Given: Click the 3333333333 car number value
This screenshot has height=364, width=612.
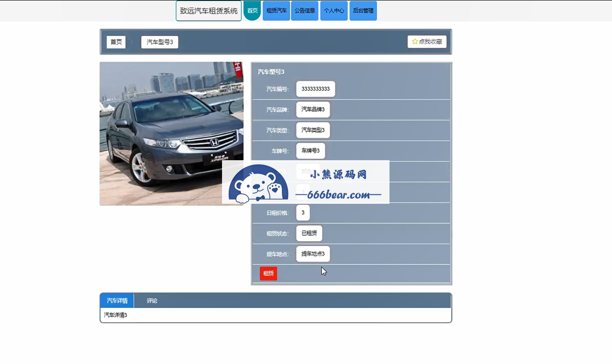Looking at the screenshot, I should click(x=315, y=89).
